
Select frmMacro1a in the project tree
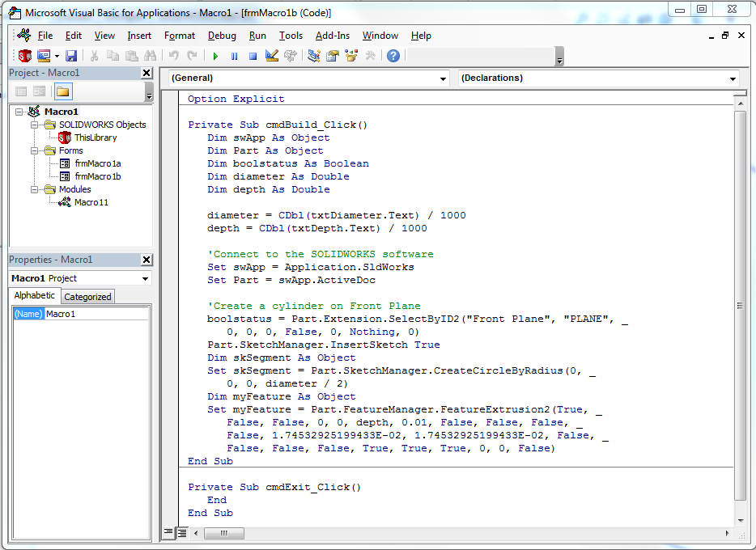click(97, 163)
